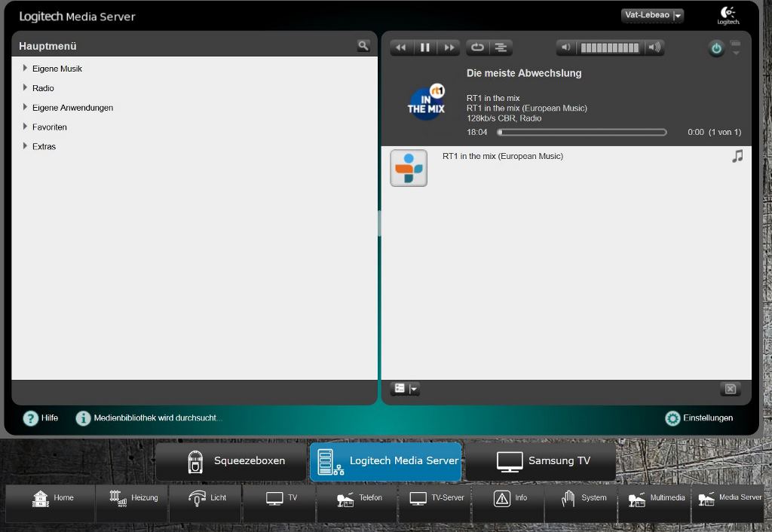Click the volume down speaker icon
Screen dimensions: 772x532
(566, 47)
